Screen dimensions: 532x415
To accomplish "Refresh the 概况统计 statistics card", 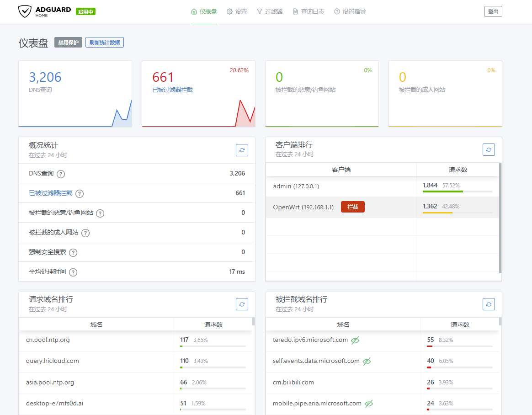I will click(242, 150).
